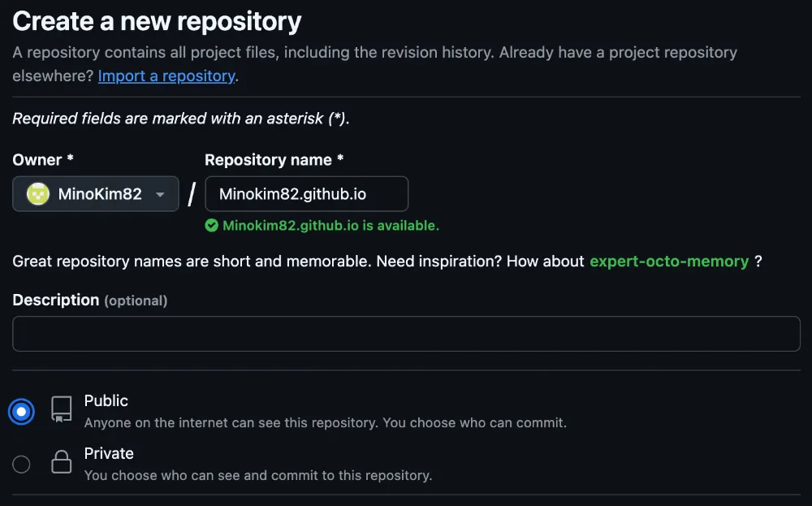Click into the Description text field
Screen dimensions: 812x506
pyautogui.click(x=407, y=334)
